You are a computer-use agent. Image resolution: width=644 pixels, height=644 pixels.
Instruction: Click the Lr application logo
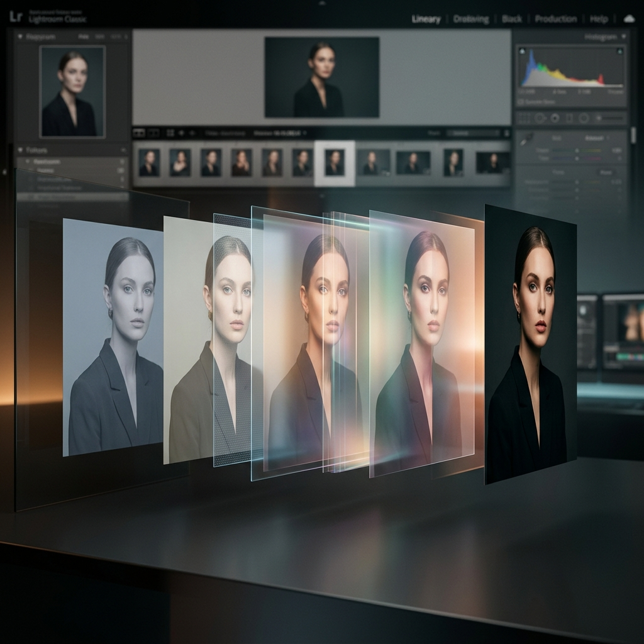tap(16, 16)
